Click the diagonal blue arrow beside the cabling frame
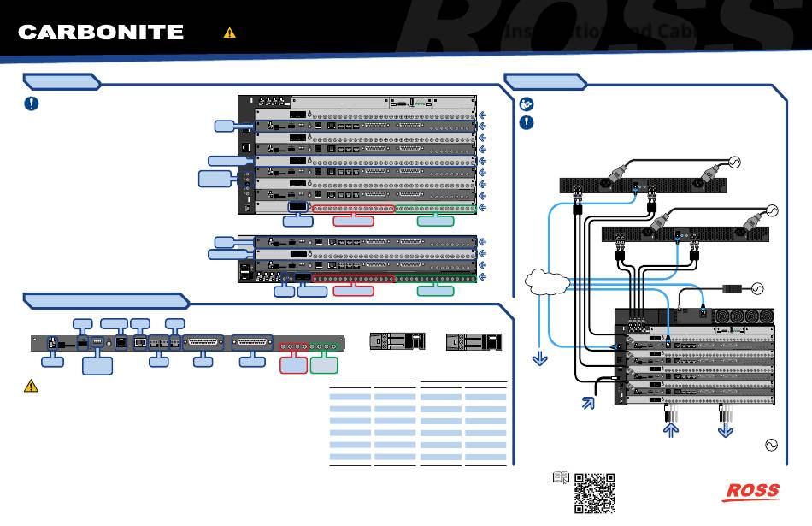 click(x=588, y=403)
